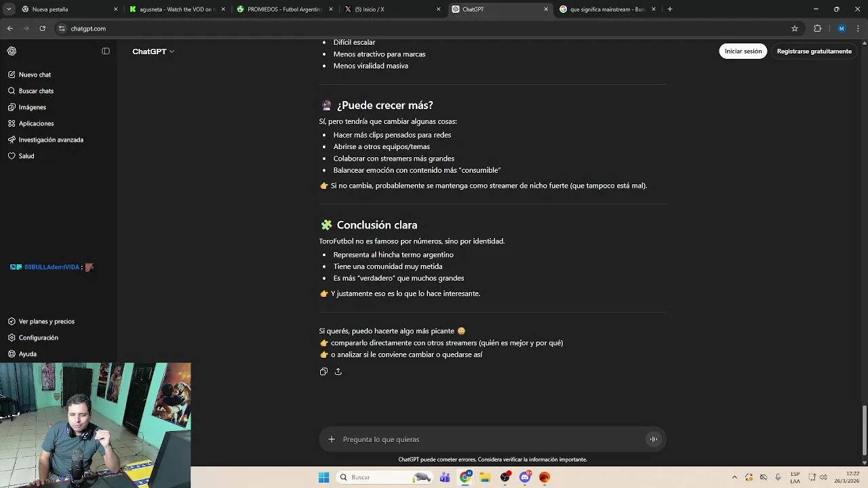
Task: Open Investigación avanzada
Action: click(x=51, y=140)
